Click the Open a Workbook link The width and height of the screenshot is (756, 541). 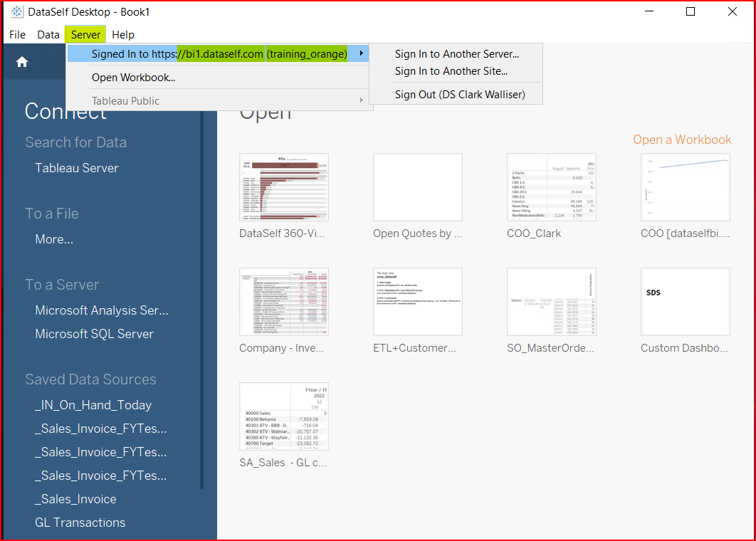[x=681, y=140]
